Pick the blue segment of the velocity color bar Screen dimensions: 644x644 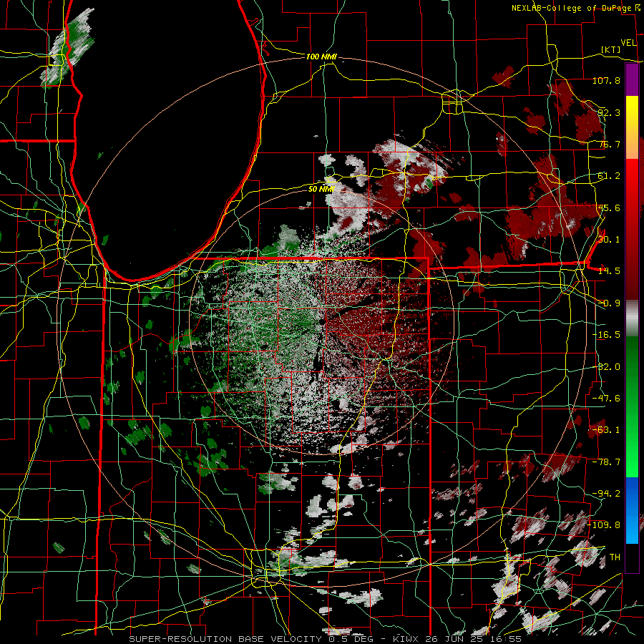[632, 510]
